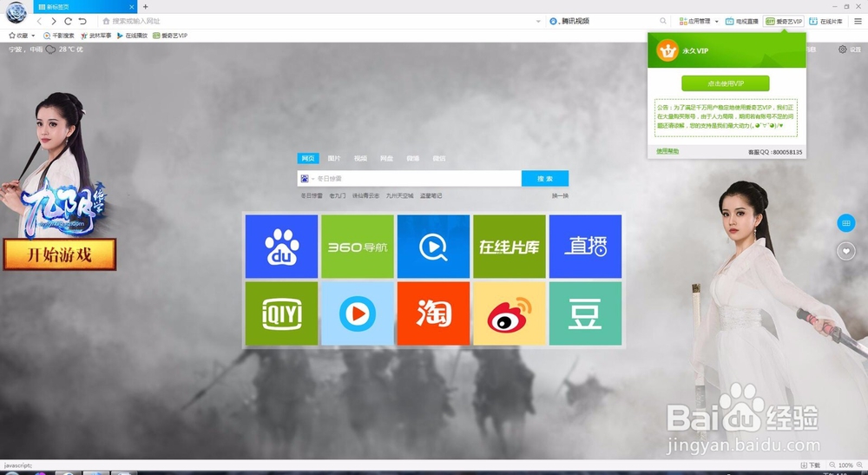
Task: Open a new tab with plus button
Action: 146,7
